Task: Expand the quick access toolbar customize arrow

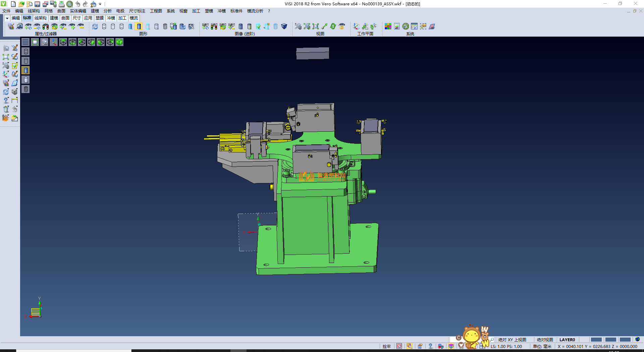Action: click(100, 4)
